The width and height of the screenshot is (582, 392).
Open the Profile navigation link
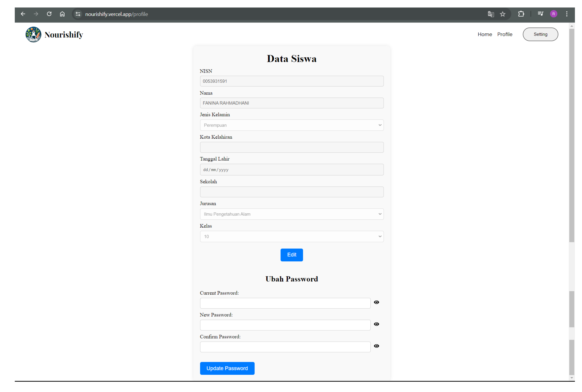505,34
